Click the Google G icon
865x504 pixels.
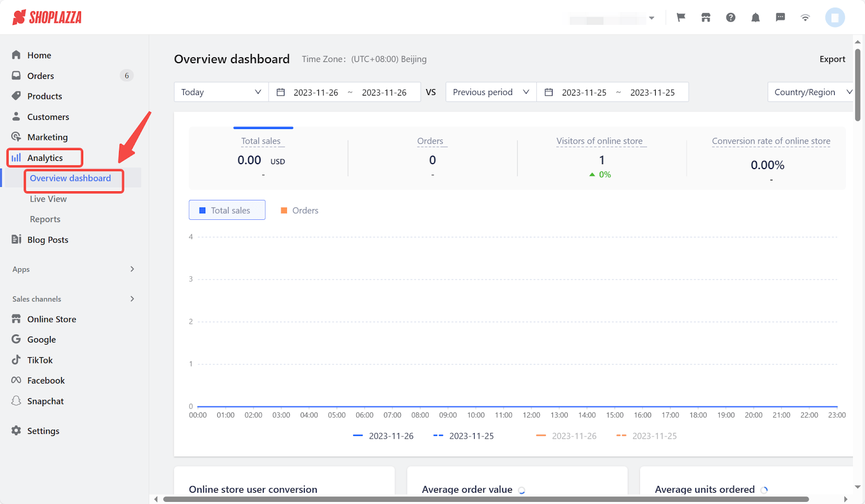point(16,339)
